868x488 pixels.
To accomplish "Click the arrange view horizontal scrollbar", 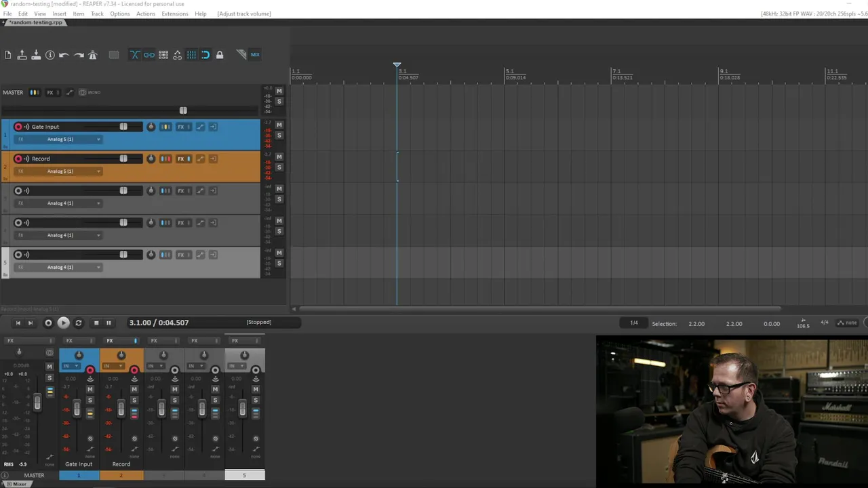I will click(x=540, y=309).
